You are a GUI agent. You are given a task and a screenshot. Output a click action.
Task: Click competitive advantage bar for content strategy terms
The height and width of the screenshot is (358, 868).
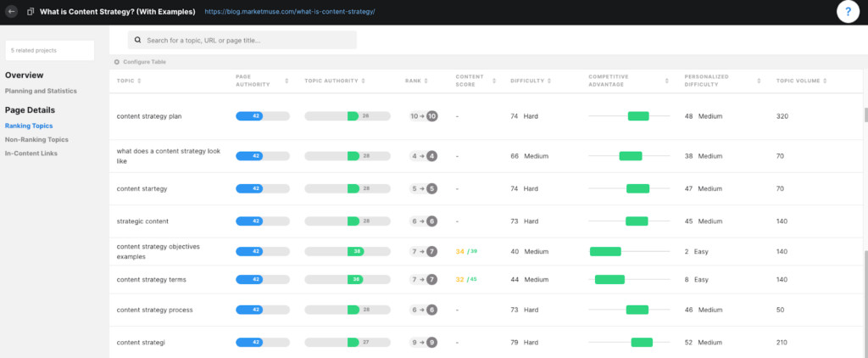click(609, 279)
